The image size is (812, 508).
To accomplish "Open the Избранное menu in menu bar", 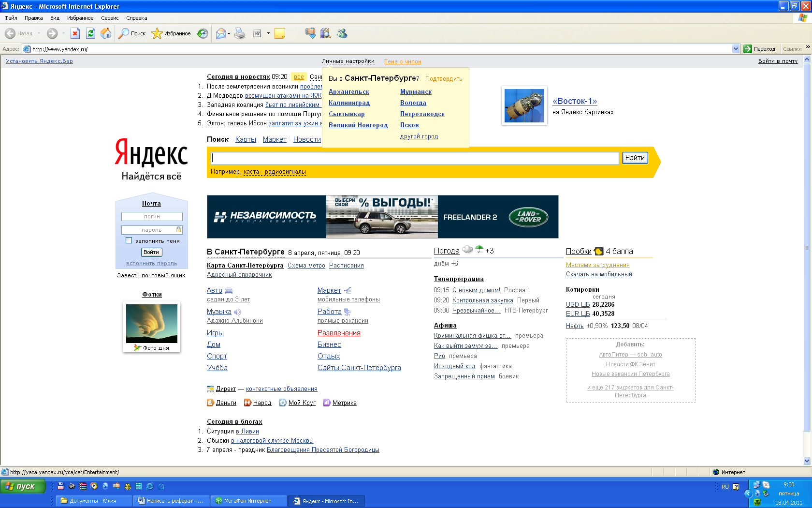I will pyautogui.click(x=80, y=18).
